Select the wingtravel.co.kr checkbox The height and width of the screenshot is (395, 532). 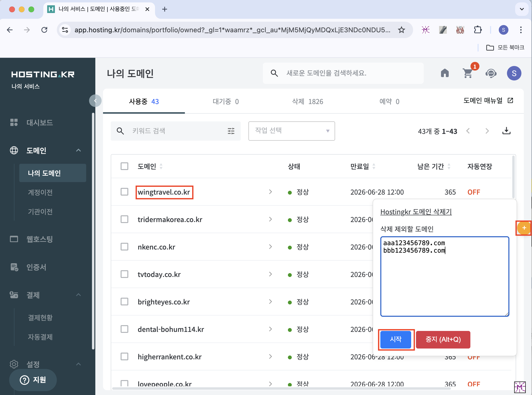pyautogui.click(x=124, y=192)
